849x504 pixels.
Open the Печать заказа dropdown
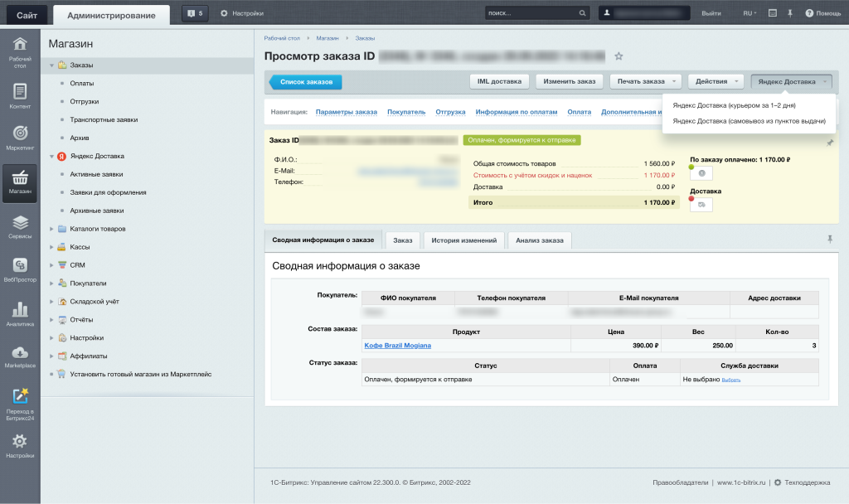pos(646,81)
